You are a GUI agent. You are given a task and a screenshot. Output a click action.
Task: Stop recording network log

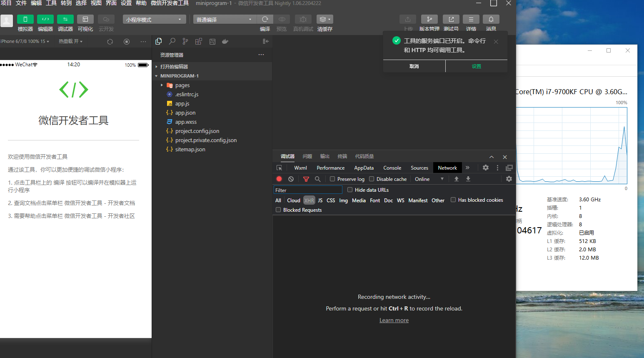[279, 179]
